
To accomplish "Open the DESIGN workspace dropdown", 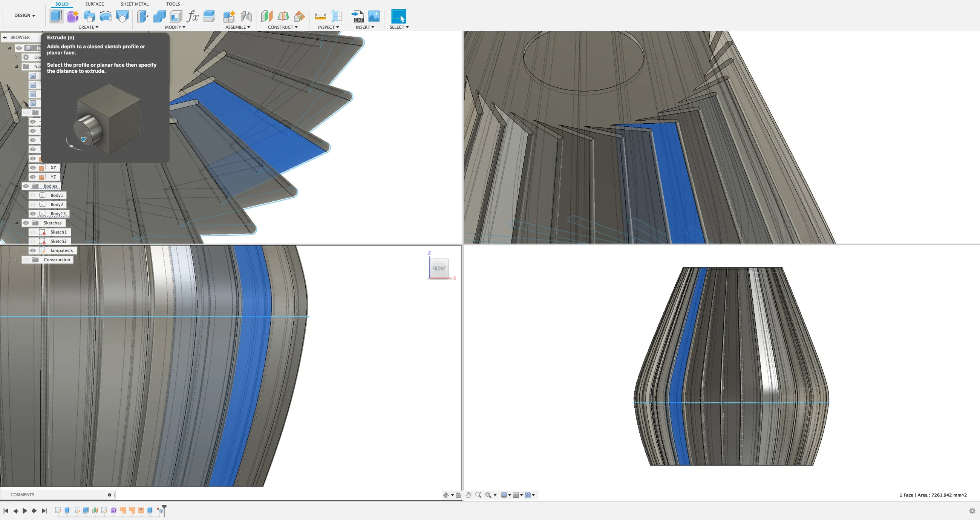I will coord(25,15).
